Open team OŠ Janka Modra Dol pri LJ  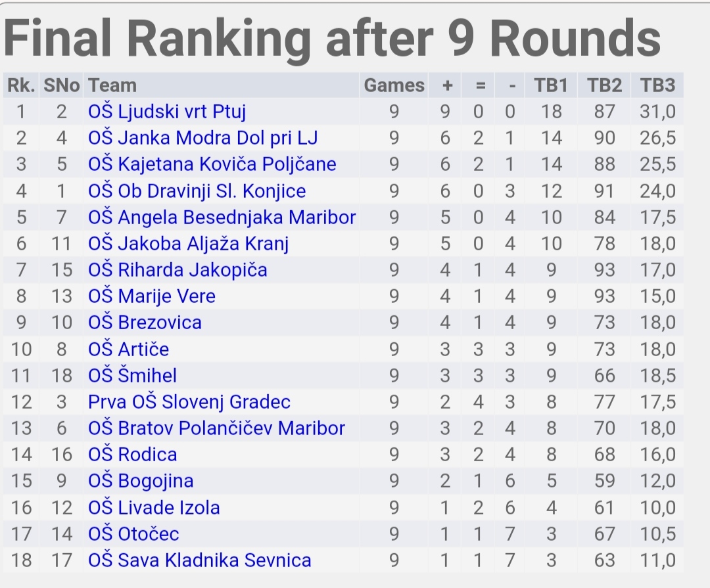(203, 137)
